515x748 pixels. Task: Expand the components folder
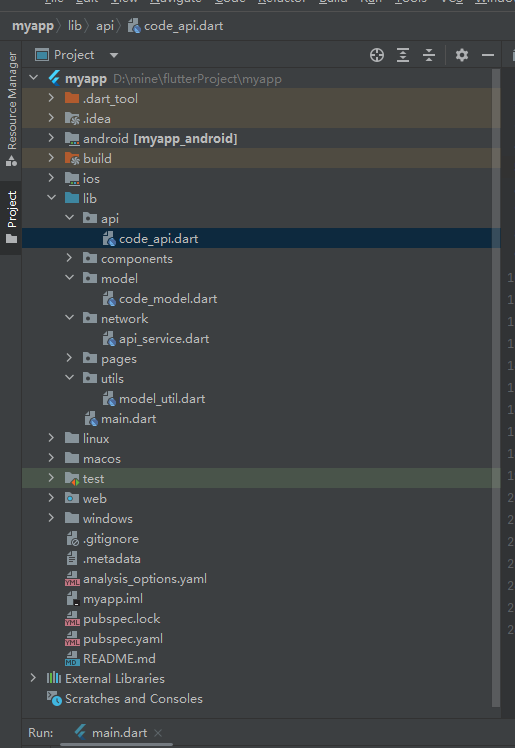70,258
